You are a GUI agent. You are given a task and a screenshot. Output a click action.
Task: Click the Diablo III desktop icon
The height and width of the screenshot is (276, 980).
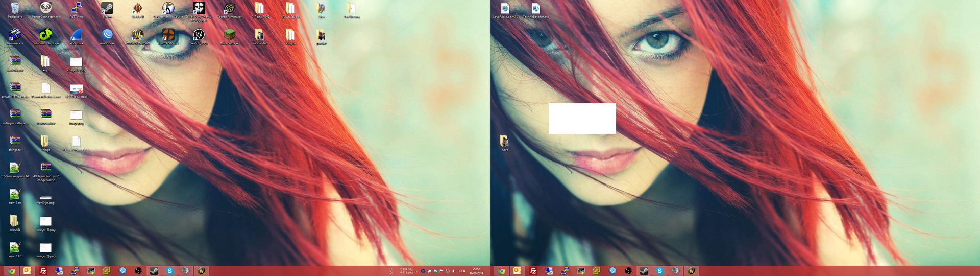tap(137, 9)
